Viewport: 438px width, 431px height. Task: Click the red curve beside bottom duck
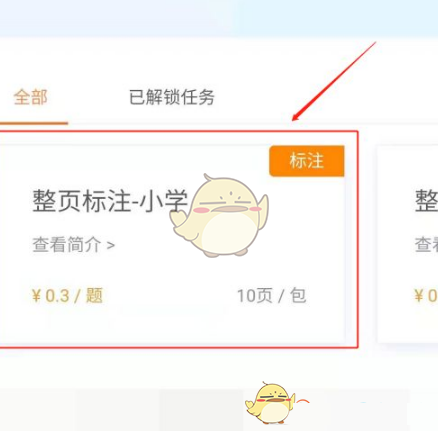click(302, 401)
